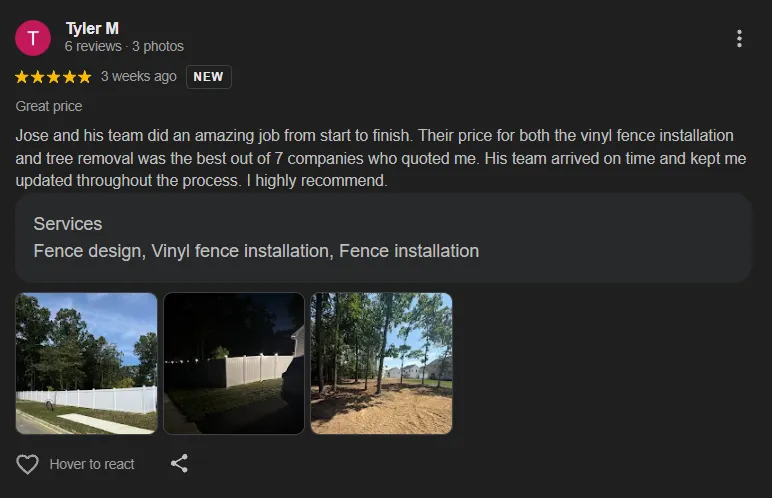Click the first yellow rating star
The image size is (772, 498).
click(23, 77)
